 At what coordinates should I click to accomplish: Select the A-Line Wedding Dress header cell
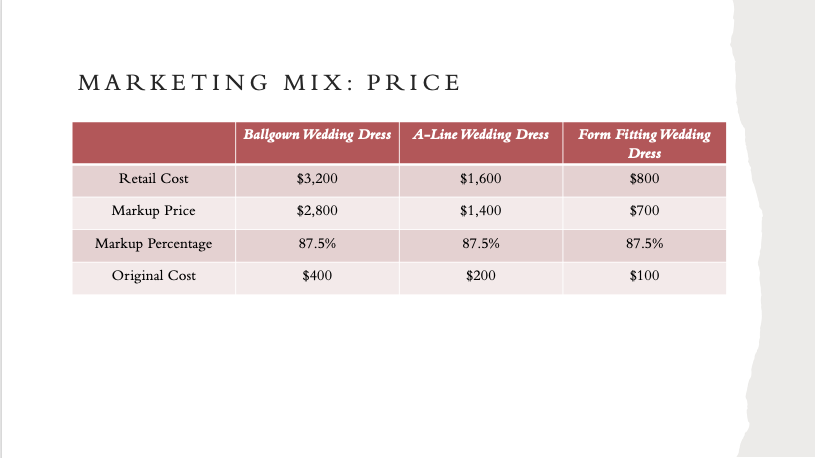[x=481, y=143]
